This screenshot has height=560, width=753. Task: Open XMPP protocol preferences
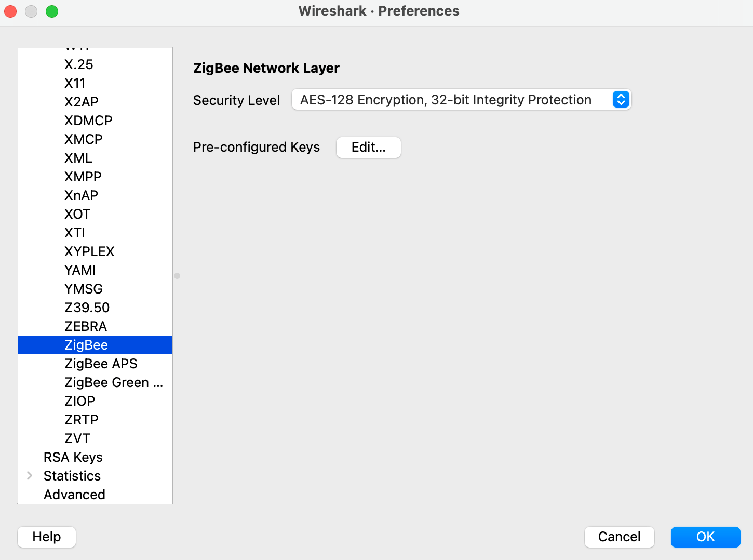(83, 176)
